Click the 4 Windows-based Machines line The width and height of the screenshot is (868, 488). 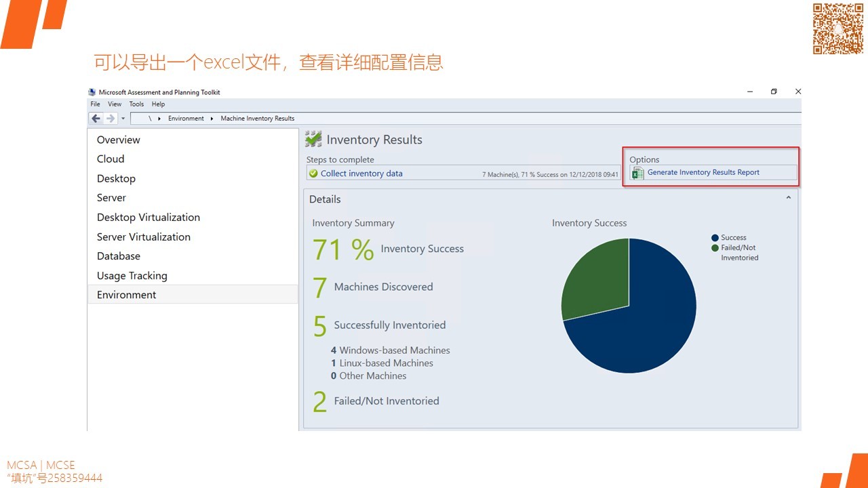click(391, 350)
